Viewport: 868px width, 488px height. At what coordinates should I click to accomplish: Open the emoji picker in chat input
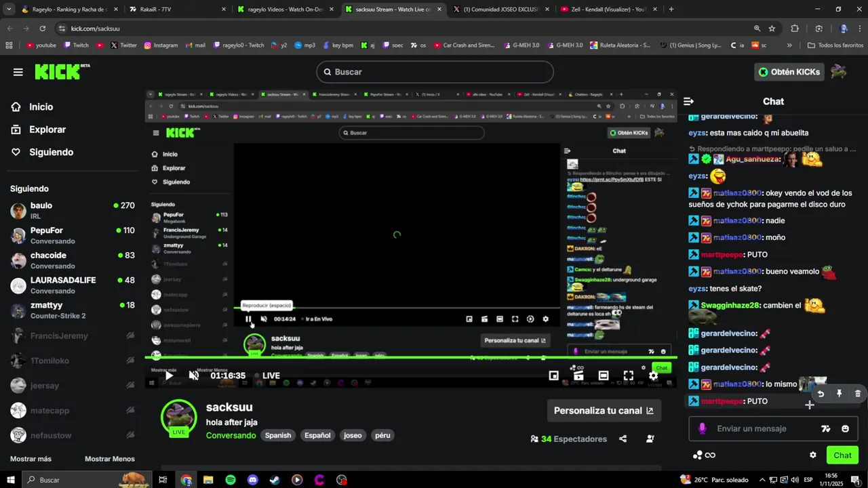845,428
